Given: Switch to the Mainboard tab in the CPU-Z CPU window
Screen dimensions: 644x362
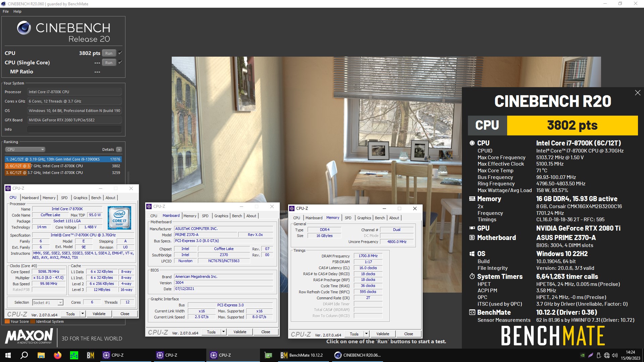Looking at the screenshot, I should pyautogui.click(x=30, y=198).
